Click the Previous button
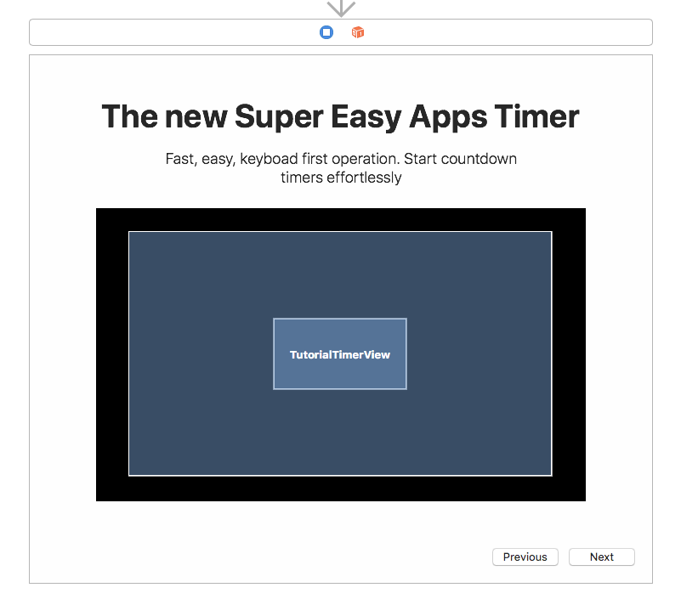 (525, 557)
